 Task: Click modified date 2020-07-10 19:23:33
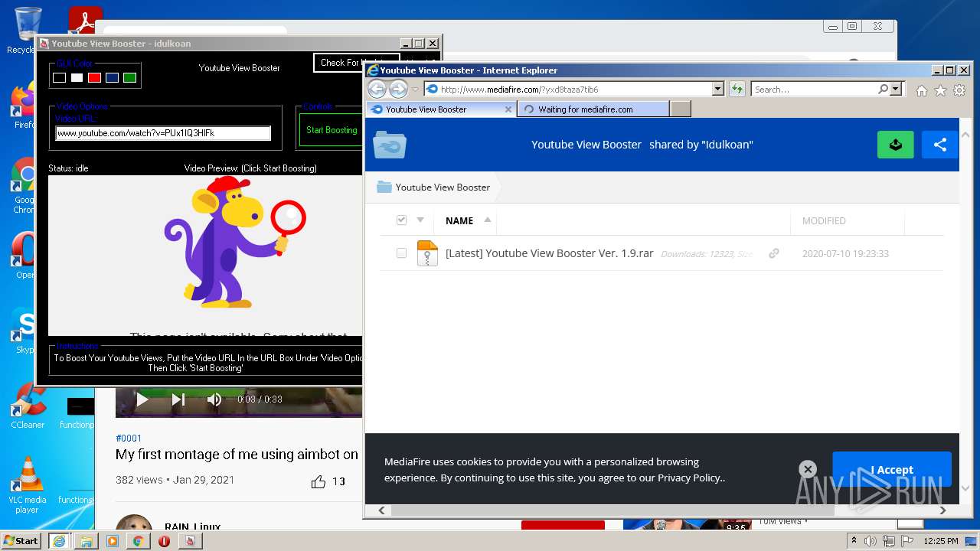845,253
